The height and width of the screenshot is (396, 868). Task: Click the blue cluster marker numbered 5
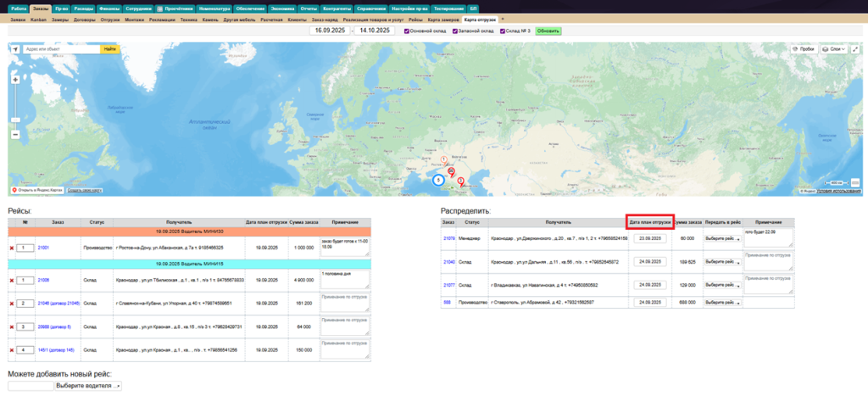(438, 180)
